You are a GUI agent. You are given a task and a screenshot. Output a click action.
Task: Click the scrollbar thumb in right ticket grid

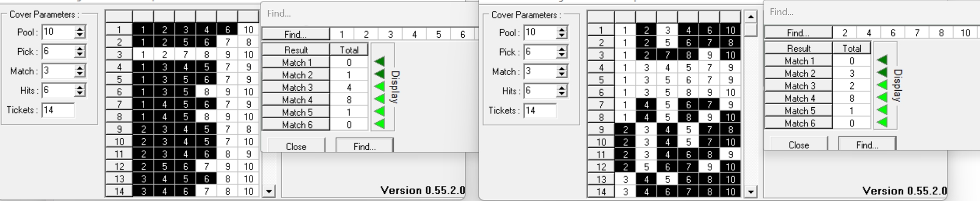[751, 30]
